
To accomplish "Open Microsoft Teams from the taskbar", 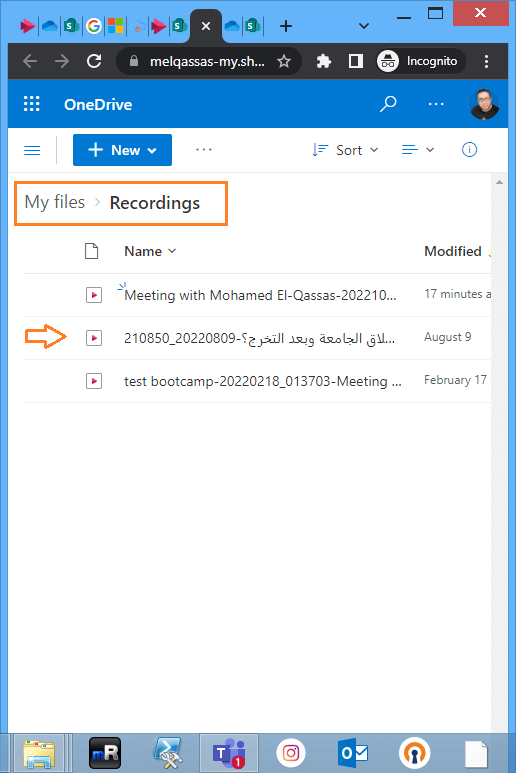I will tap(229, 753).
